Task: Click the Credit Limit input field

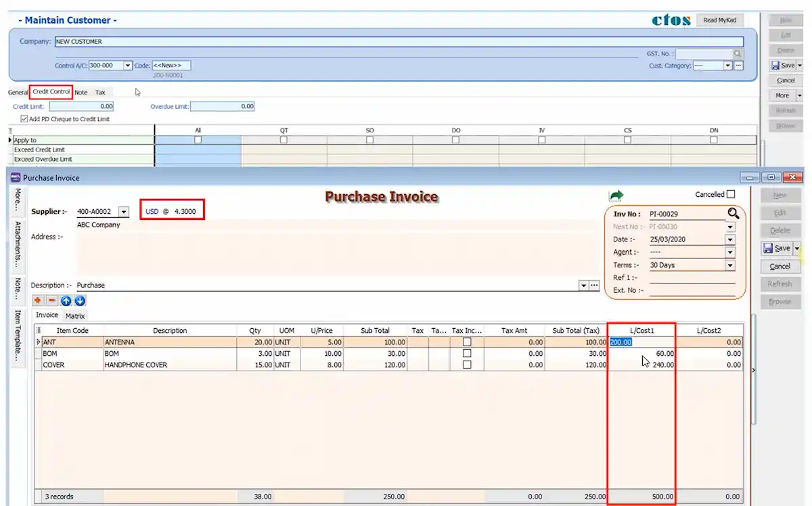Action: pos(81,106)
